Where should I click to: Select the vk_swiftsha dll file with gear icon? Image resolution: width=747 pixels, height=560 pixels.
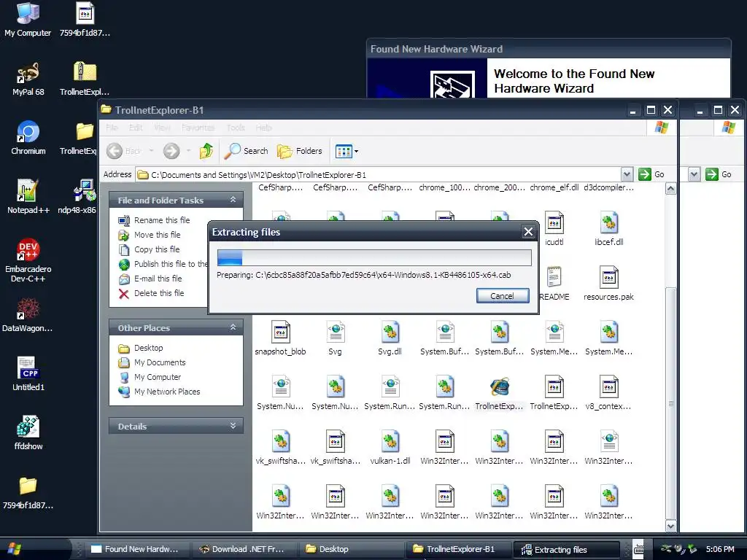280,448
